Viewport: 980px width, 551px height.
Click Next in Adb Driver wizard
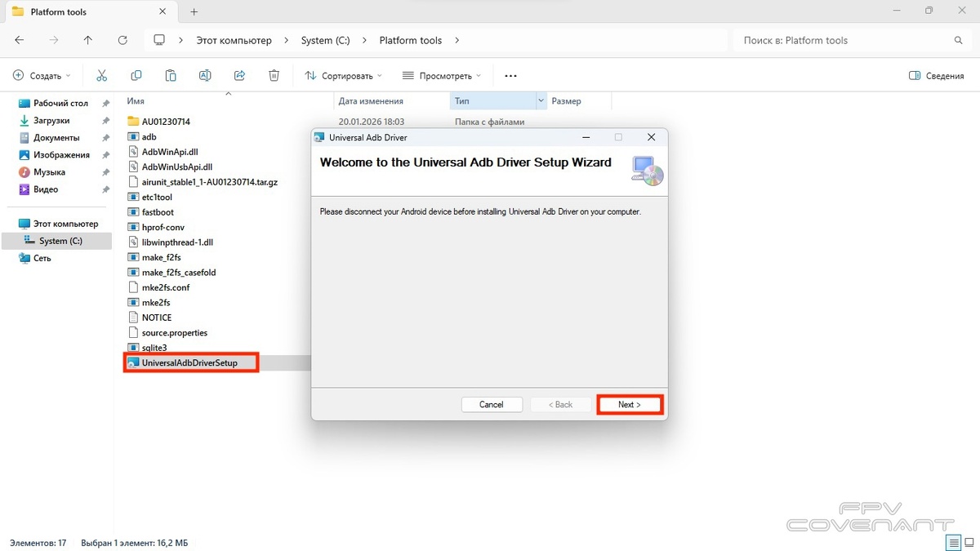629,405
